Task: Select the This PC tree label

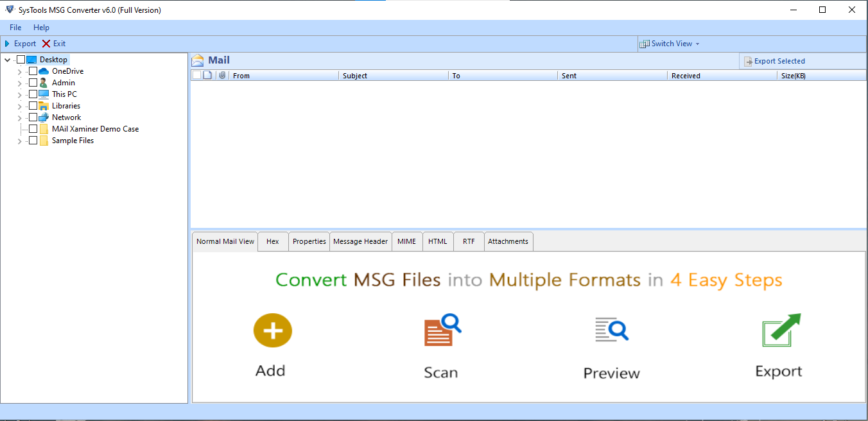Action: point(64,94)
